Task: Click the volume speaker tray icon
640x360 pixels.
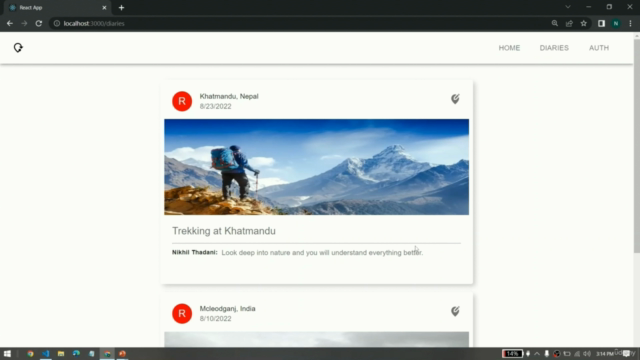Action: click(587, 354)
